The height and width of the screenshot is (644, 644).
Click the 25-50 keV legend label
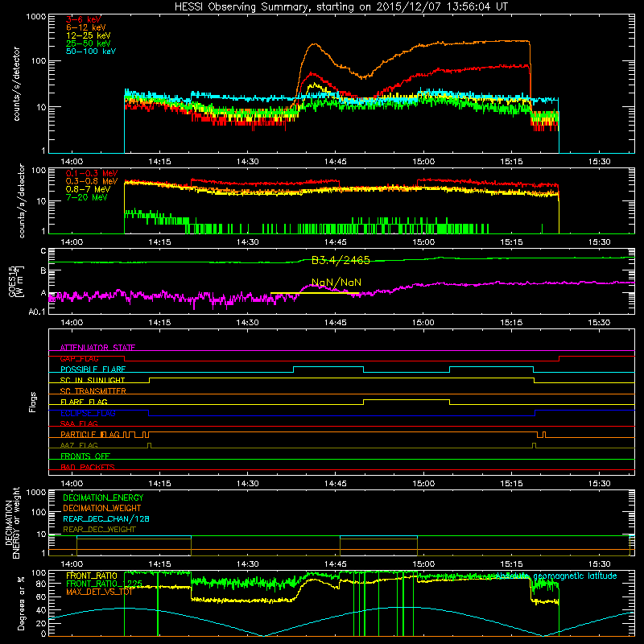point(89,43)
